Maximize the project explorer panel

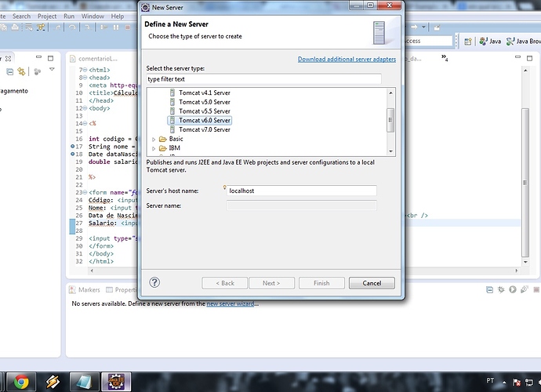pyautogui.click(x=50, y=58)
